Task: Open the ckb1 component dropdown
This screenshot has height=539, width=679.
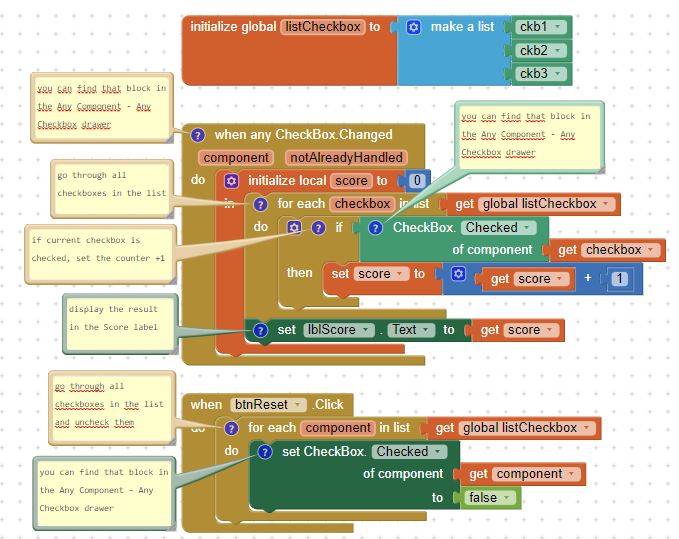Action: tap(542, 27)
